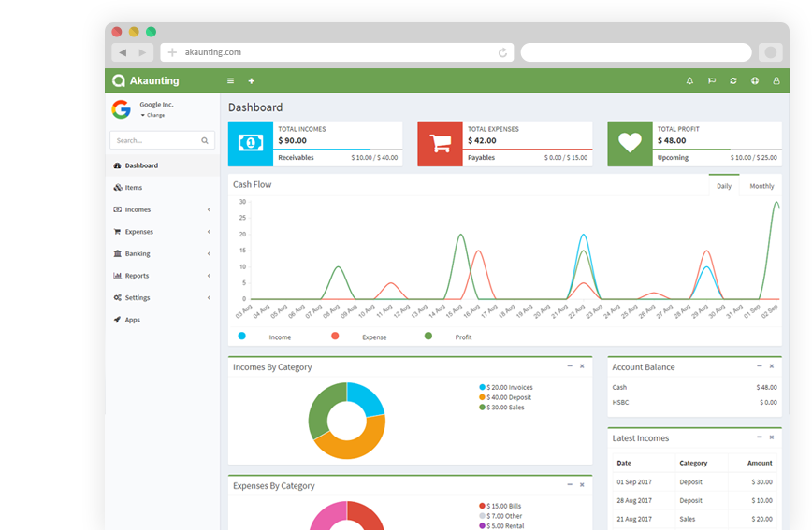Toggle $7.00 Other legend entry

pyautogui.click(x=500, y=516)
